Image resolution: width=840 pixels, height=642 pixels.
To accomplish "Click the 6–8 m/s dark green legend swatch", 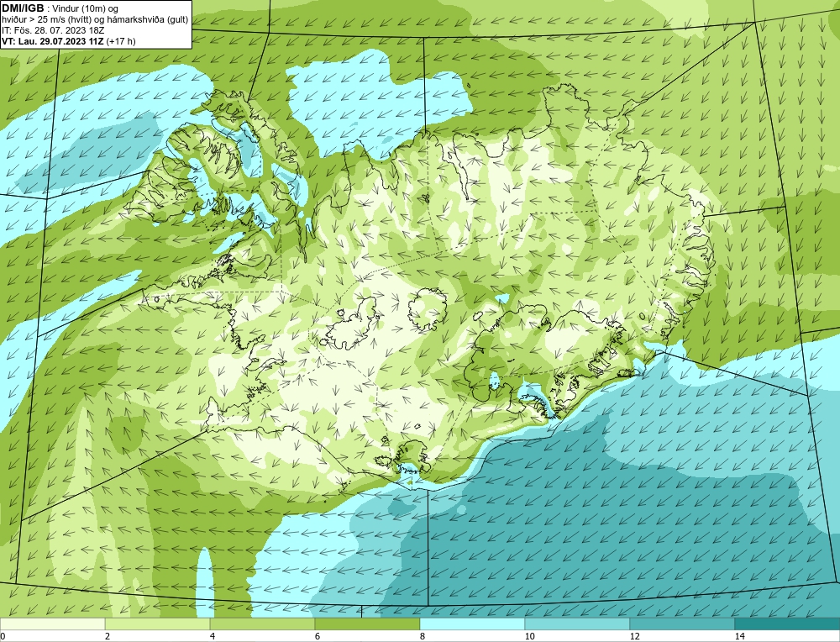I will 367,624.
